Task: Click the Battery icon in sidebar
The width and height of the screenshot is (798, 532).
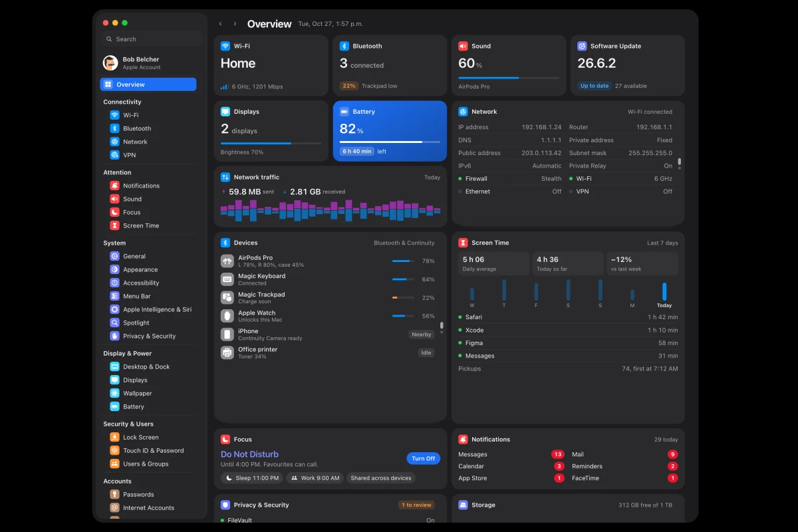Action: (114, 406)
